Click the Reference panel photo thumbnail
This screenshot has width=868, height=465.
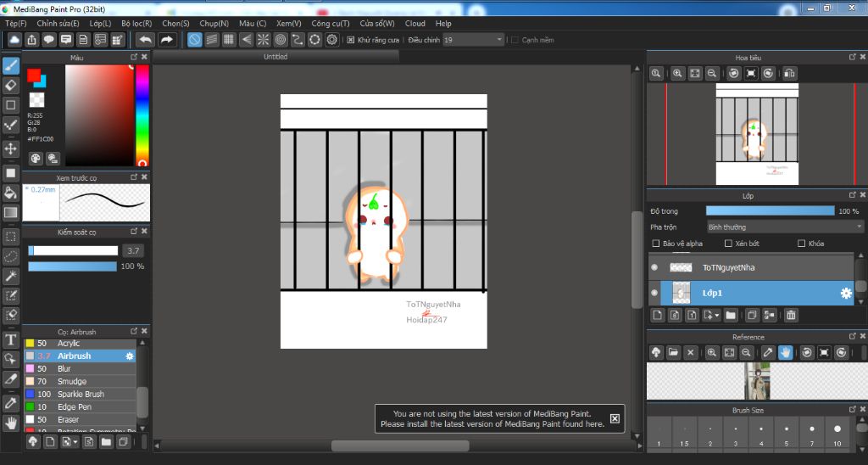(757, 381)
